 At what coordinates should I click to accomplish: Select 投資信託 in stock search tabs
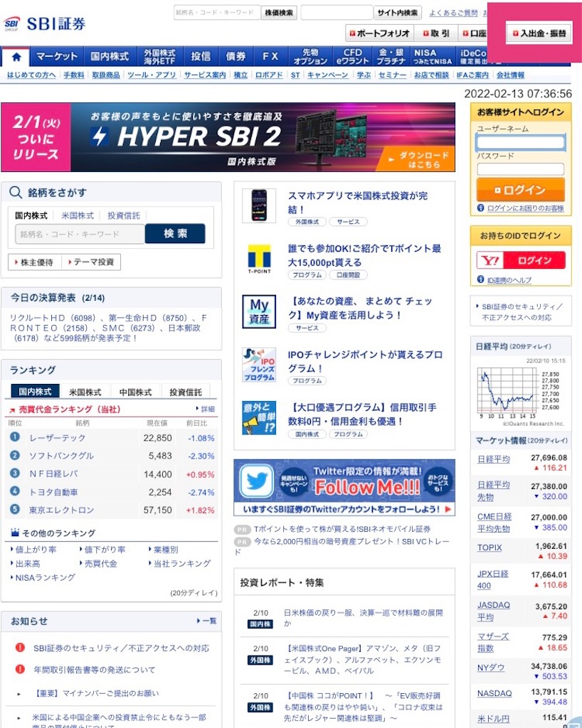(124, 216)
